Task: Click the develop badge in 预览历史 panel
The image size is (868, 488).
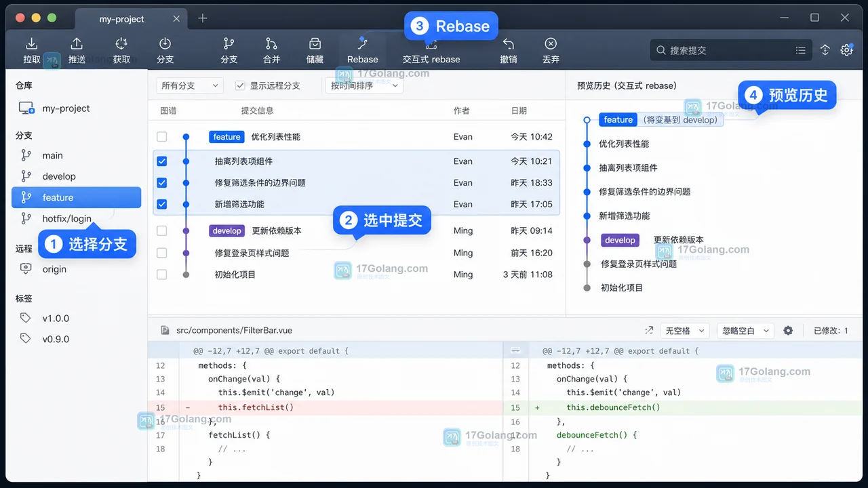Action: pos(620,240)
